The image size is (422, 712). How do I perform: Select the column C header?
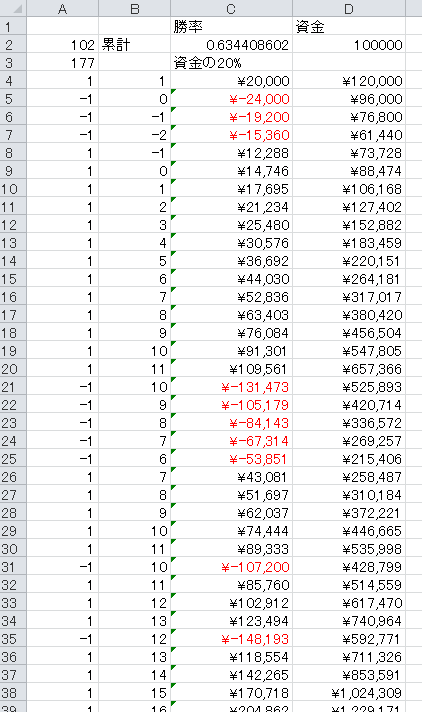(231, 9)
